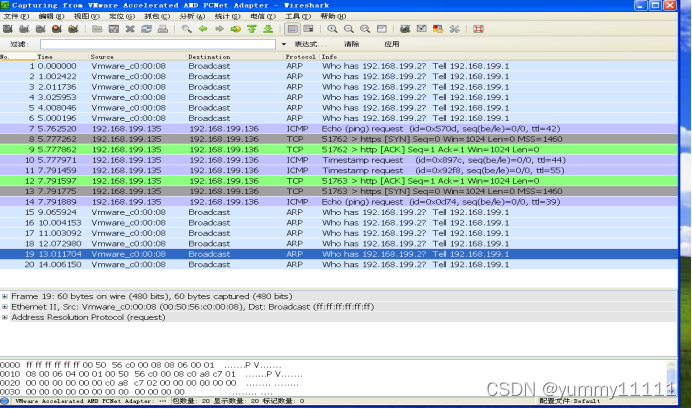Click the 应用 filter button

(x=391, y=45)
